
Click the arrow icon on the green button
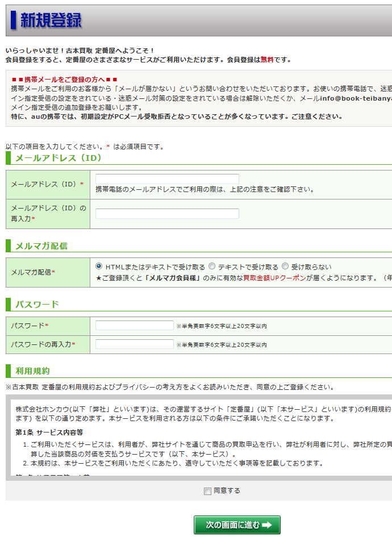[268, 525]
